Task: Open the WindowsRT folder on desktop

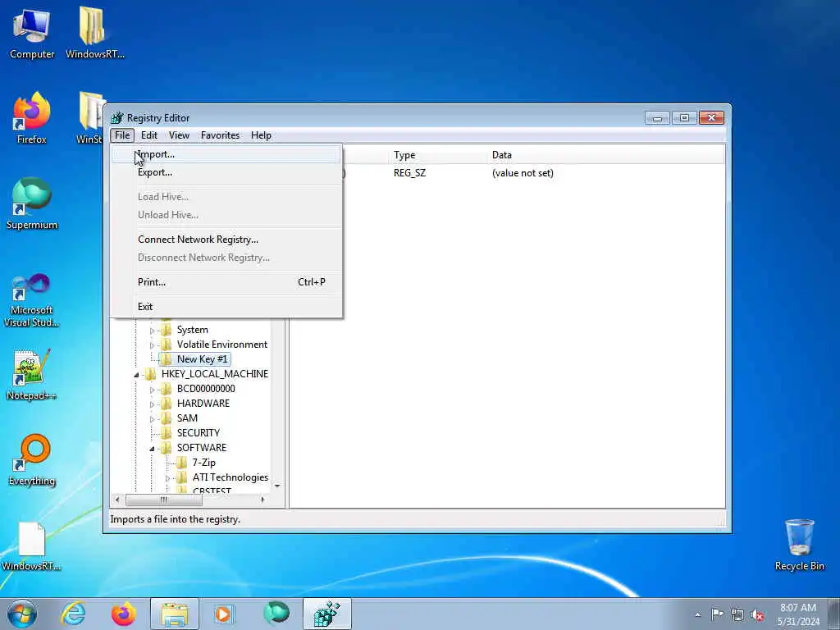Action: [x=95, y=32]
